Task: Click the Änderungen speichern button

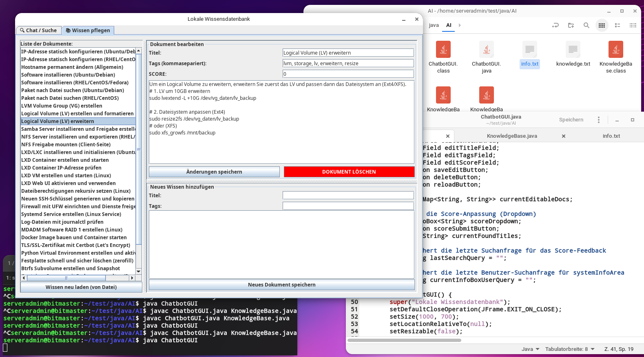Action: click(214, 172)
